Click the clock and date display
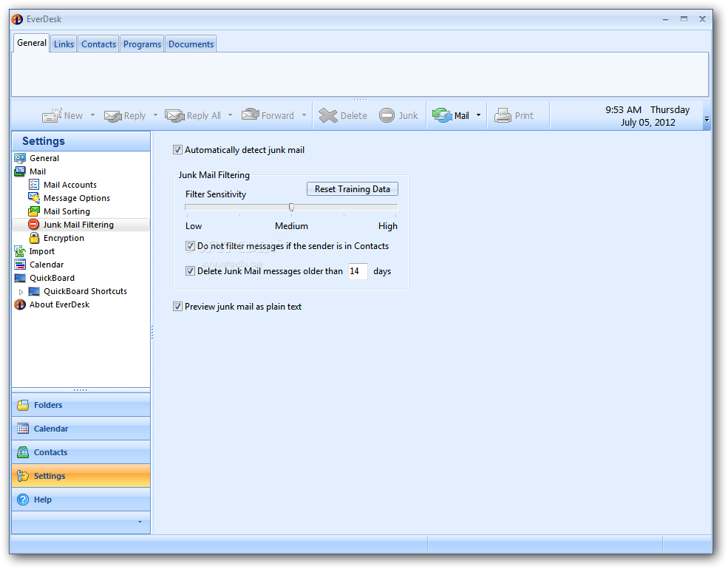The height and width of the screenshot is (569, 728). click(647, 116)
